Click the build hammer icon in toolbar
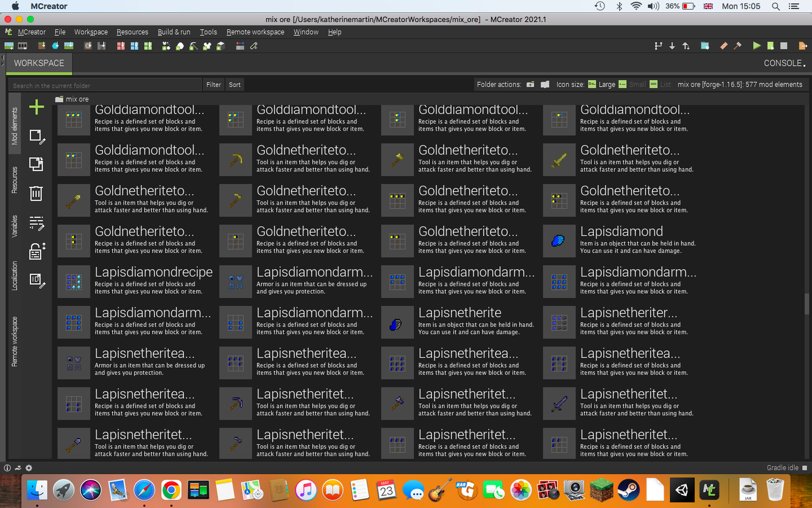 coord(738,46)
